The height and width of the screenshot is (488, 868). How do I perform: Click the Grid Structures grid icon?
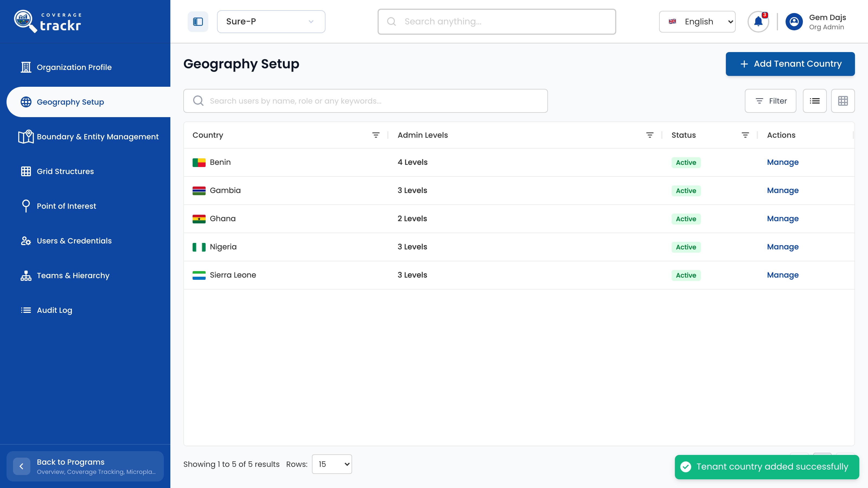click(26, 171)
